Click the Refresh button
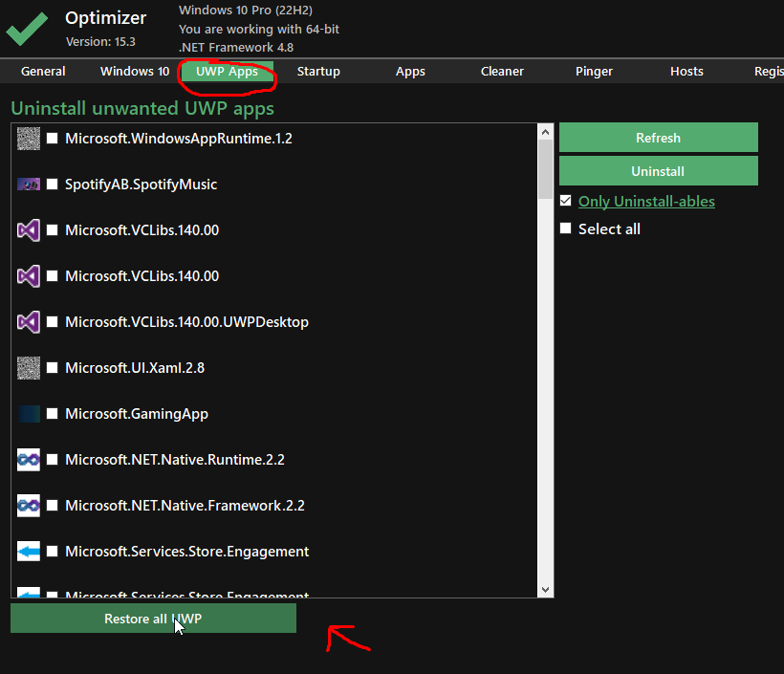The height and width of the screenshot is (674, 784). tap(659, 138)
